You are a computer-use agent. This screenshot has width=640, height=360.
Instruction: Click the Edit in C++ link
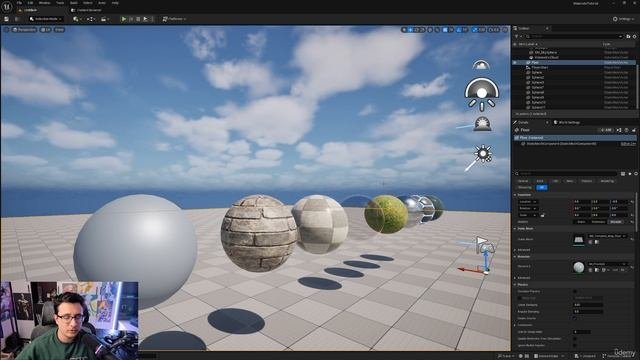pos(628,144)
